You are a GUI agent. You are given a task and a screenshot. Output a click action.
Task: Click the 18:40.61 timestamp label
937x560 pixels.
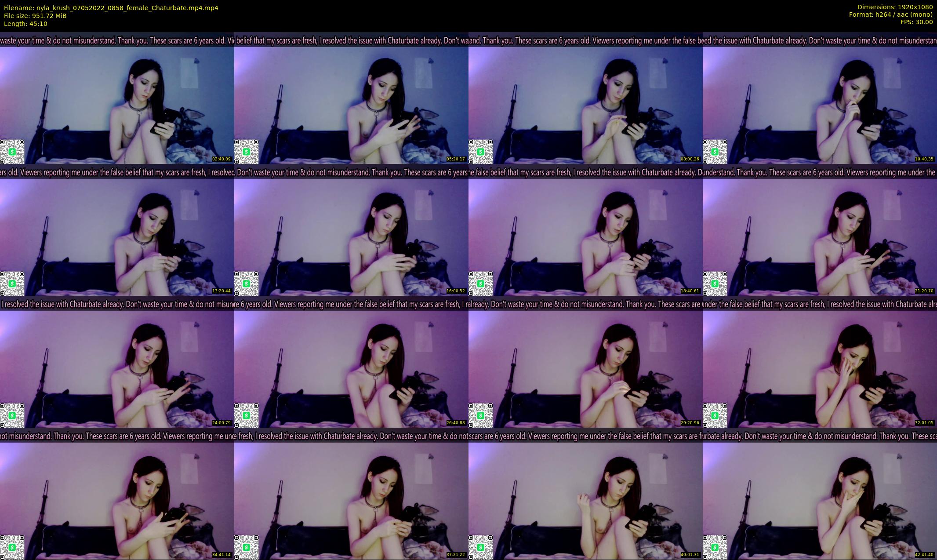pos(690,291)
